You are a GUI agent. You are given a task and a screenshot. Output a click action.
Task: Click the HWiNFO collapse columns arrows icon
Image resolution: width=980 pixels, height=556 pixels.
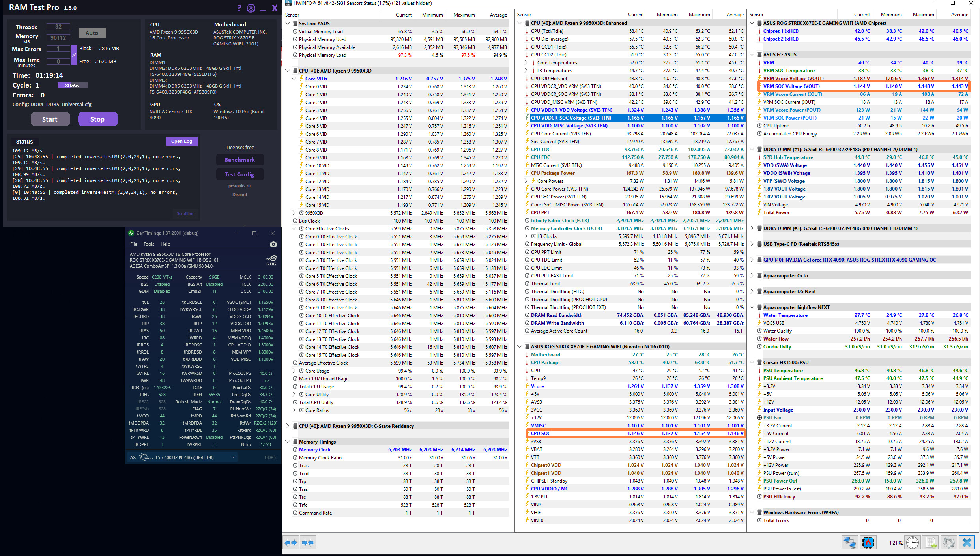pos(308,543)
